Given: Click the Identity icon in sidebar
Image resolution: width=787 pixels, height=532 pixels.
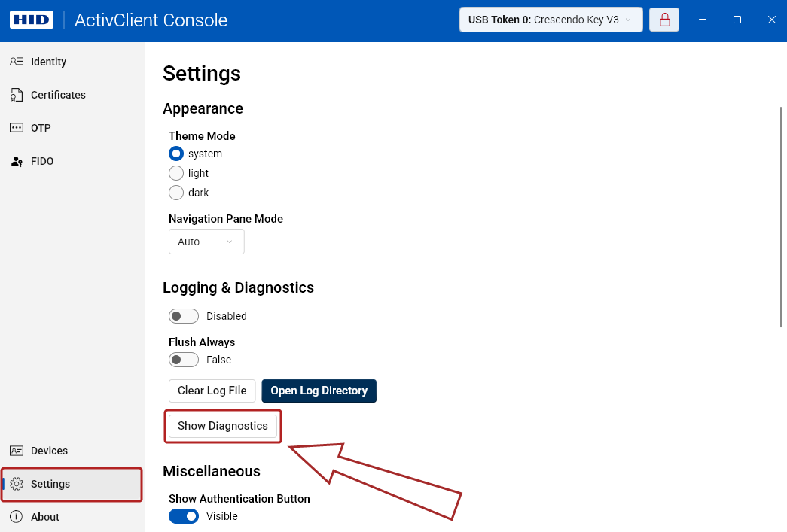Looking at the screenshot, I should coord(17,62).
